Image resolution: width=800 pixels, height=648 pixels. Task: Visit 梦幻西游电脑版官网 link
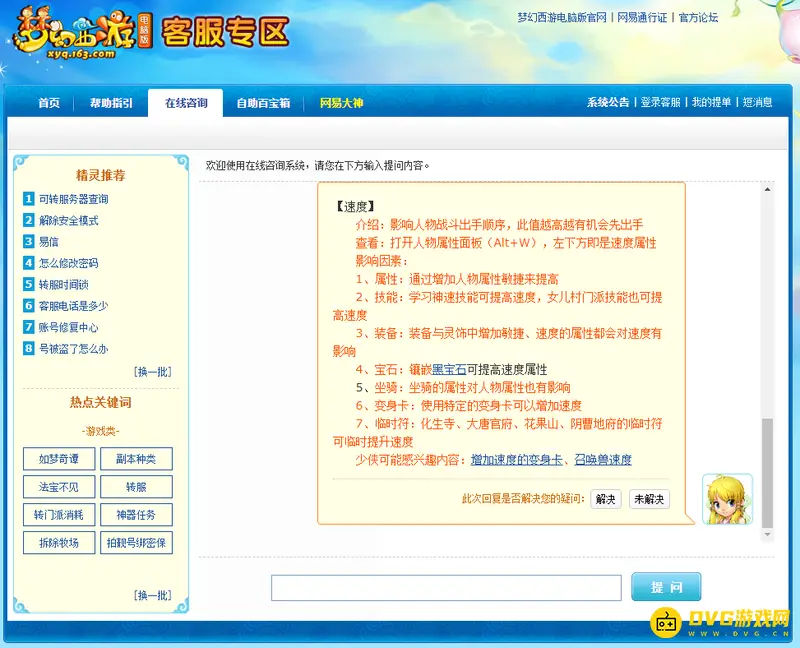click(x=562, y=18)
